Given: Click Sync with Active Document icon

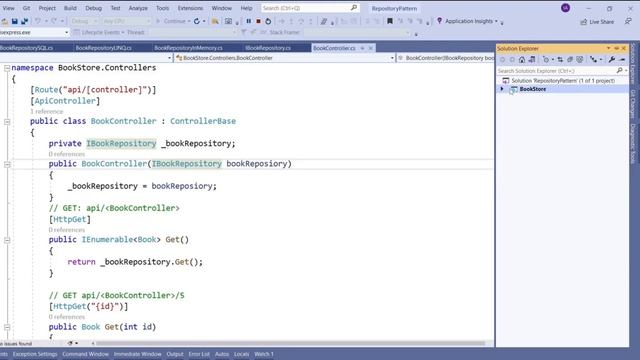Looking at the screenshot, I should [560, 60].
